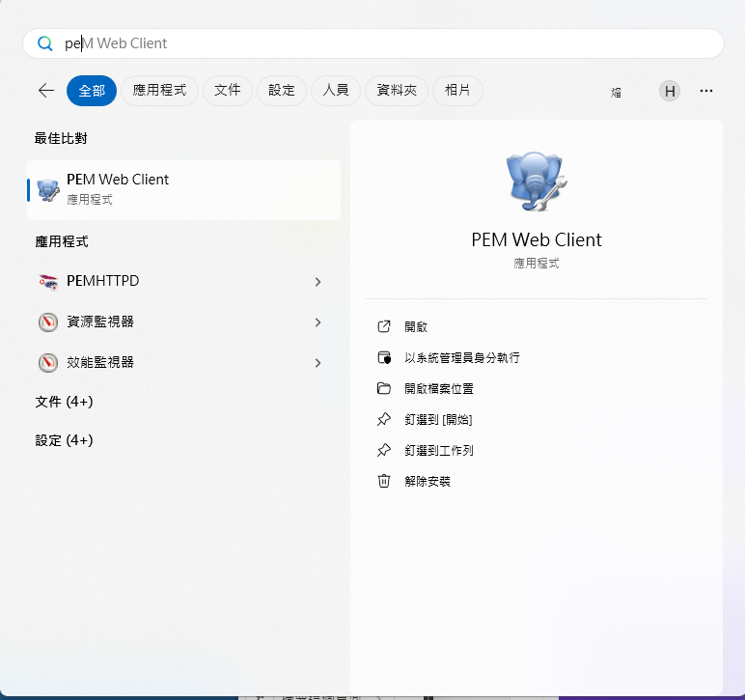Click the H user account avatar
Viewport: 745px width, 700px height.
(669, 91)
